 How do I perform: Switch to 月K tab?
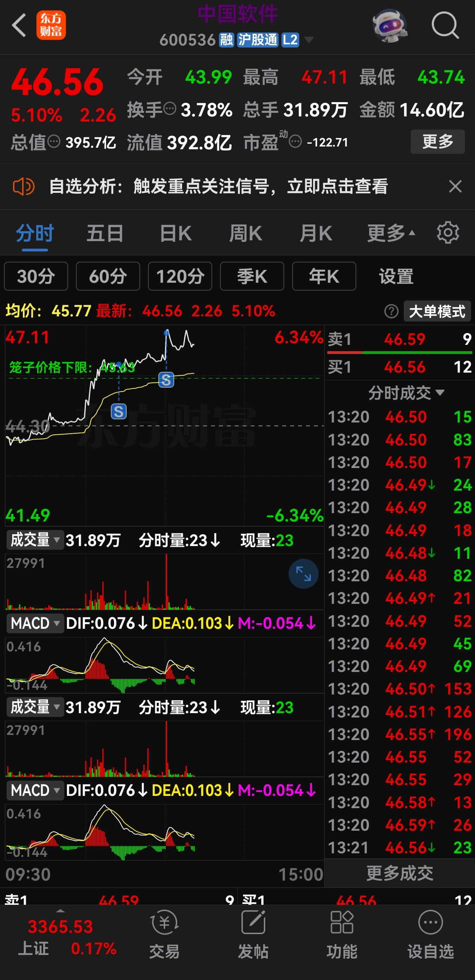[315, 233]
